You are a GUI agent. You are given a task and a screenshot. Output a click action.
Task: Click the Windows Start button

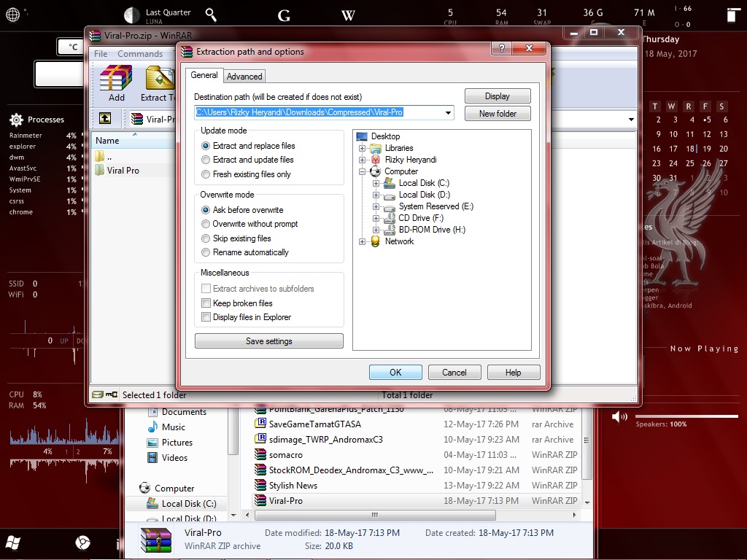pyautogui.click(x=13, y=542)
